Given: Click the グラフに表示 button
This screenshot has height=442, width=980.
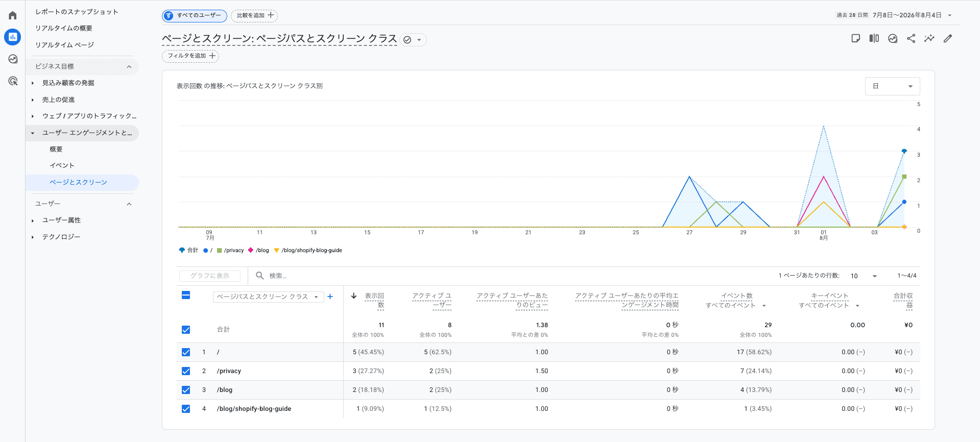Looking at the screenshot, I should tap(210, 276).
